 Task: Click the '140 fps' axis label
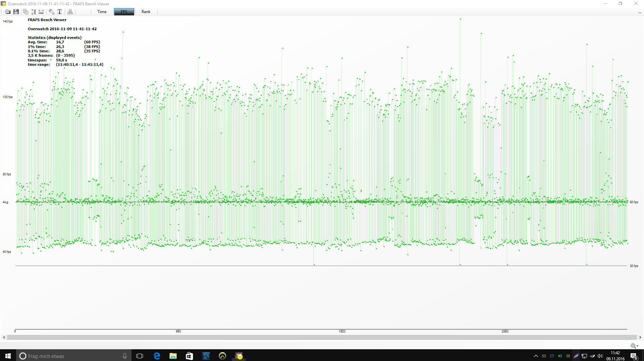[x=8, y=21]
